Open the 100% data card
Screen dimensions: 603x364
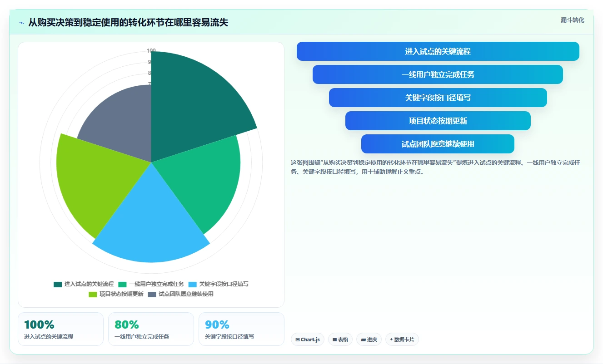pyautogui.click(x=60, y=329)
